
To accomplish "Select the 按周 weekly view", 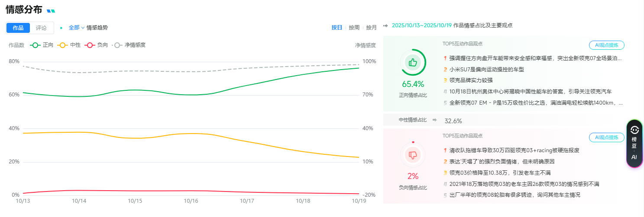I will [354, 28].
